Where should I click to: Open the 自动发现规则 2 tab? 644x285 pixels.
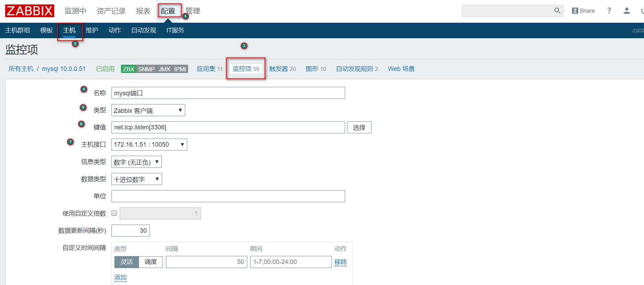pyautogui.click(x=357, y=69)
